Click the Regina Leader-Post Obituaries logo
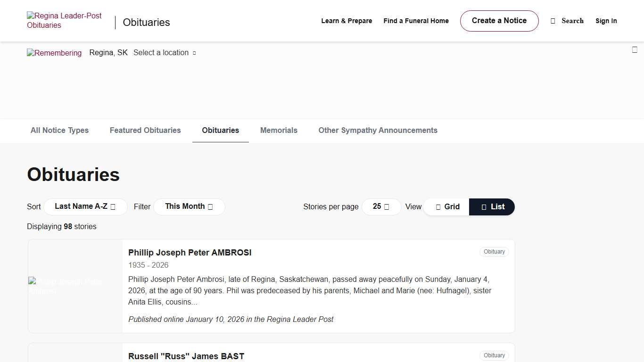644x362 pixels. 64,21
